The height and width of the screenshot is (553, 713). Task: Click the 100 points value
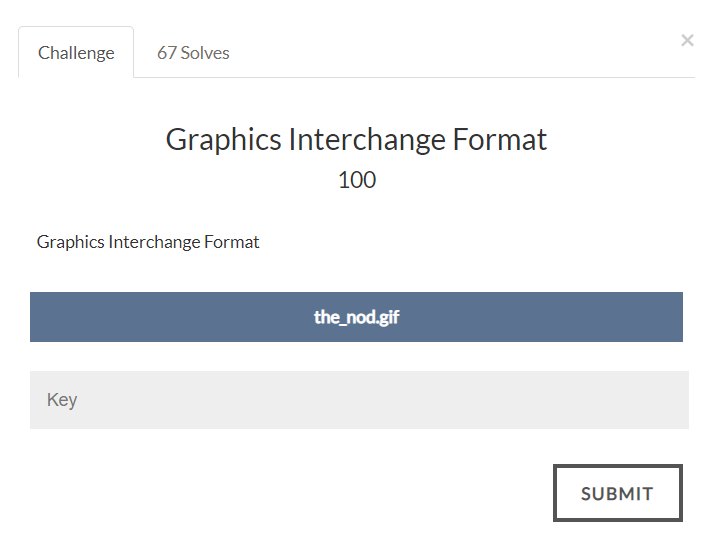[x=357, y=180]
